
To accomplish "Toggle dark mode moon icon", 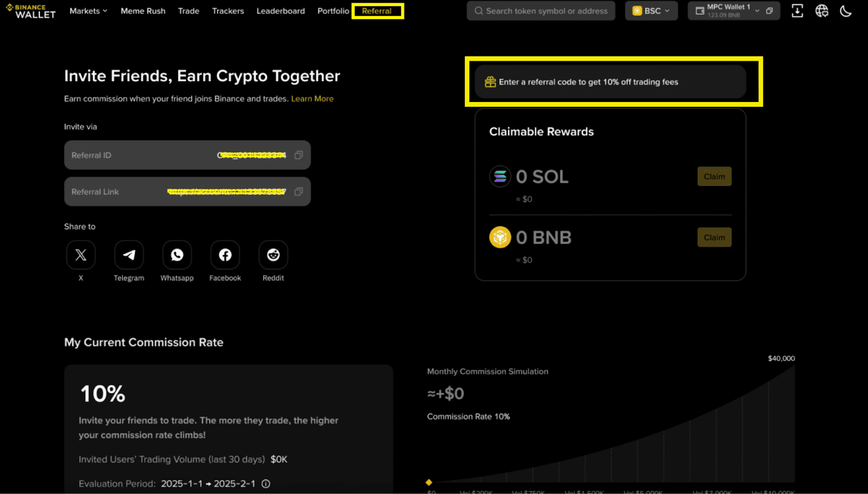I will click(x=846, y=11).
